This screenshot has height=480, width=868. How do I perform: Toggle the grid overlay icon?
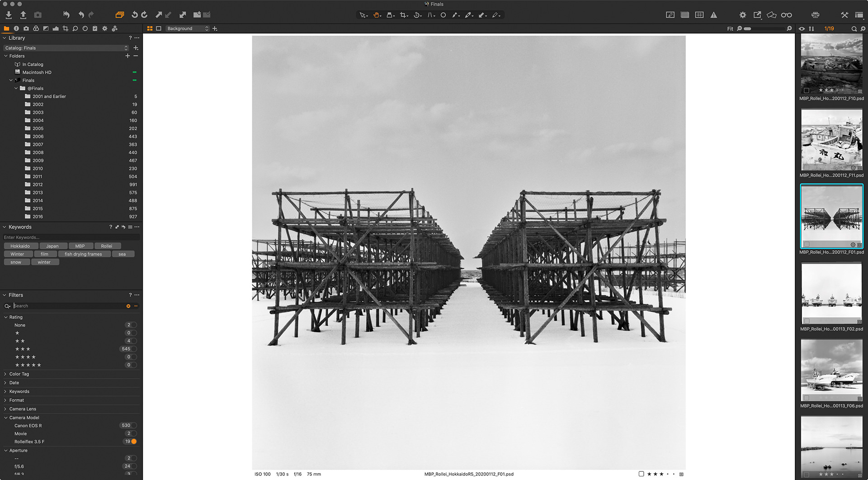point(699,15)
